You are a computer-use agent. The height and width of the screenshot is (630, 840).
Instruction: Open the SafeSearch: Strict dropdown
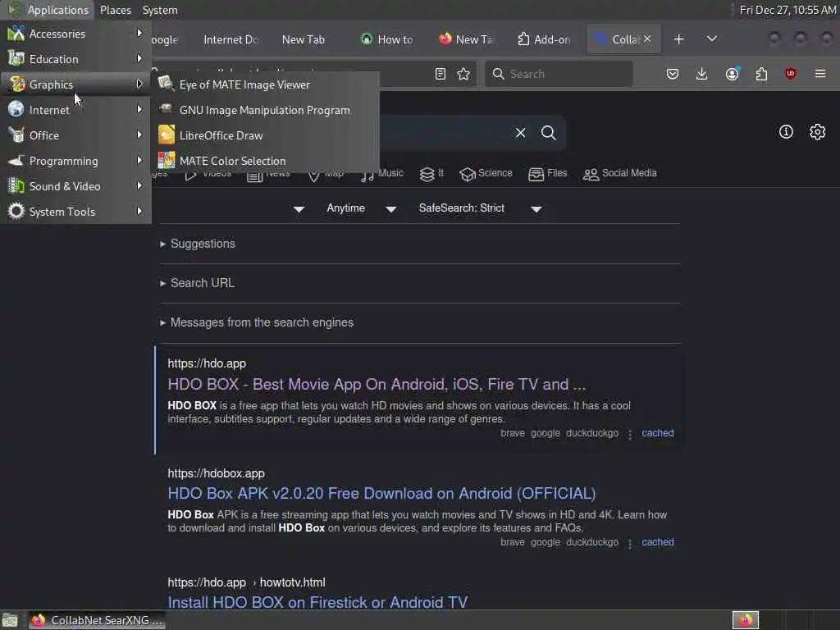(481, 208)
